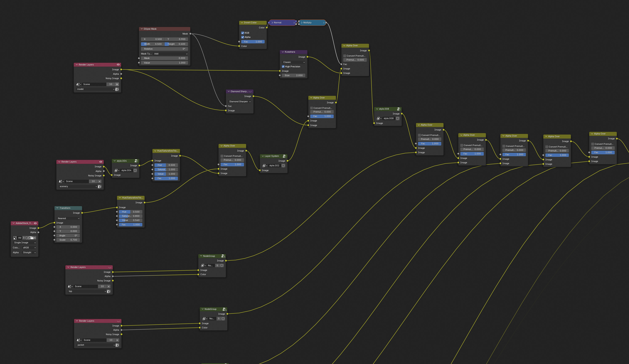Unlink image with X in AdobeStock node
The image size is (629, 364).
tap(35, 238)
